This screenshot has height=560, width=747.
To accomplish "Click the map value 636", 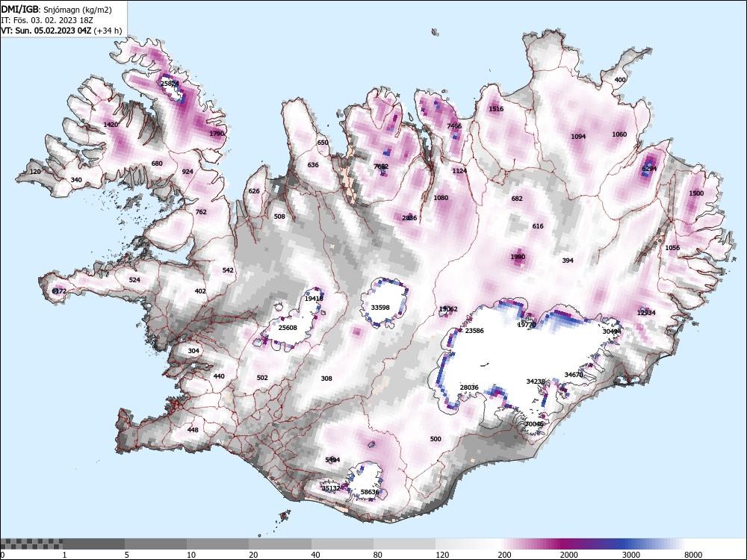I will (313, 165).
